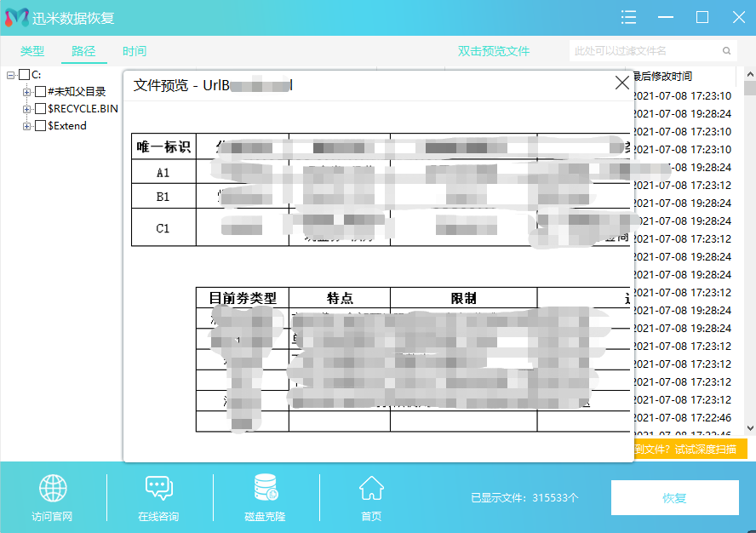Switch to the 时间 tab
This screenshot has width=756, height=533.
(134, 51)
